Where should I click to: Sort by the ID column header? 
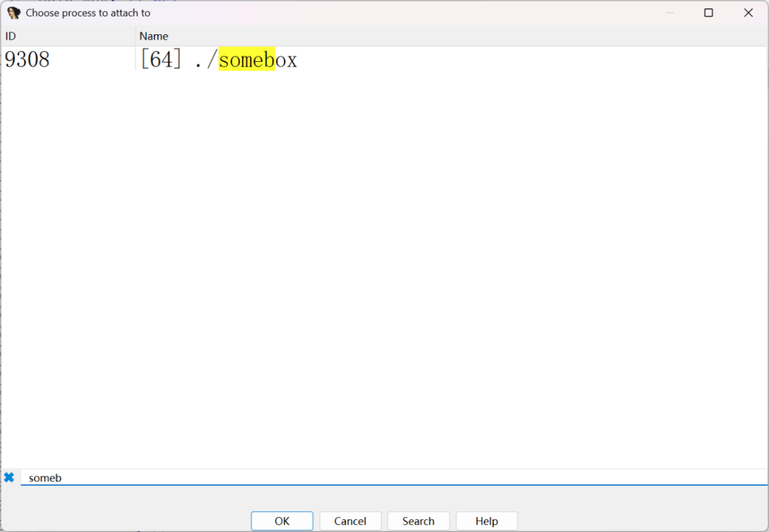pos(68,36)
